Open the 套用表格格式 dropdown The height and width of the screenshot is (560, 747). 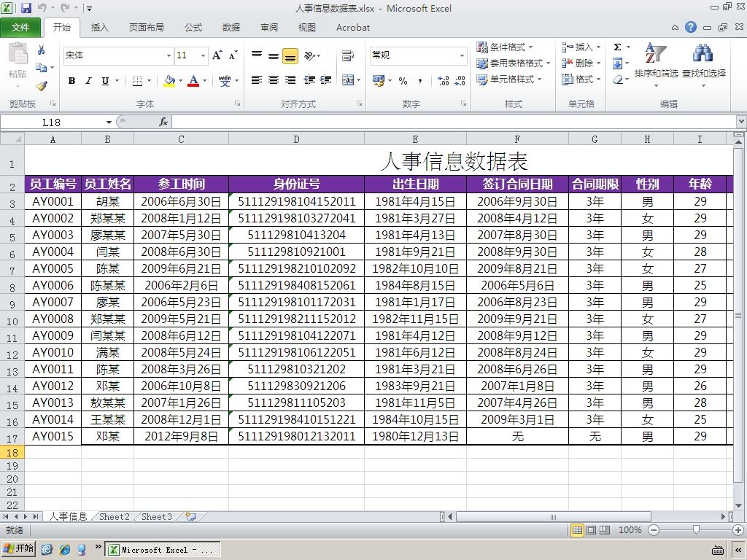click(514, 63)
